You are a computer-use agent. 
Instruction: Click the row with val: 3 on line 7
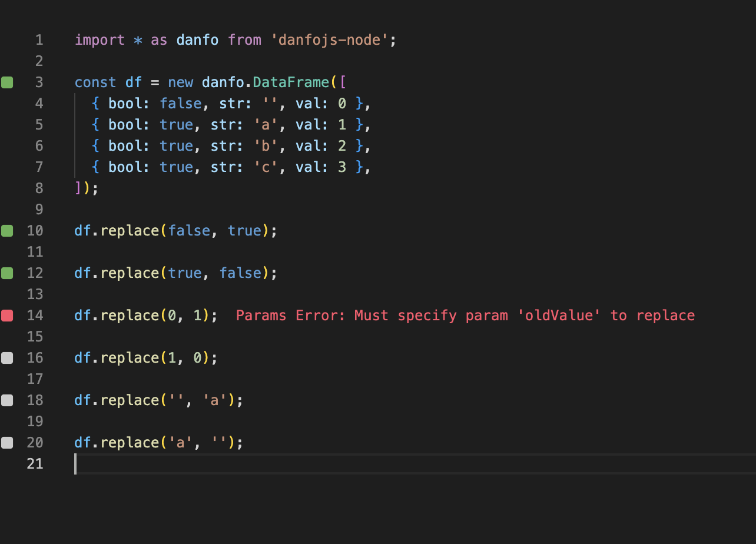coord(233,167)
